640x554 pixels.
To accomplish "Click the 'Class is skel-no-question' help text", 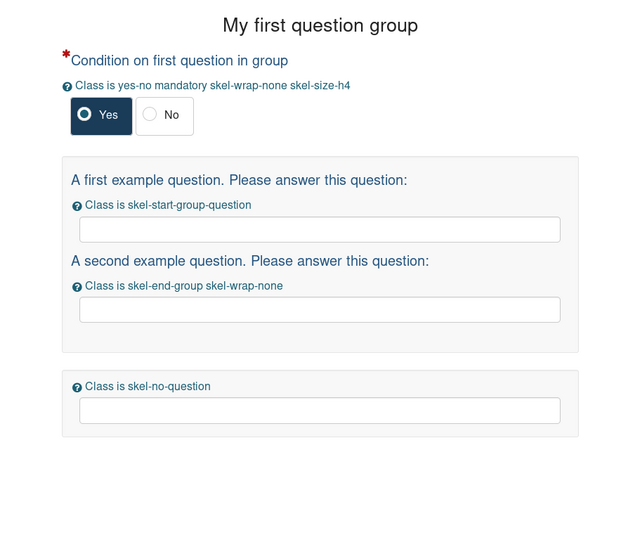I will click(148, 386).
